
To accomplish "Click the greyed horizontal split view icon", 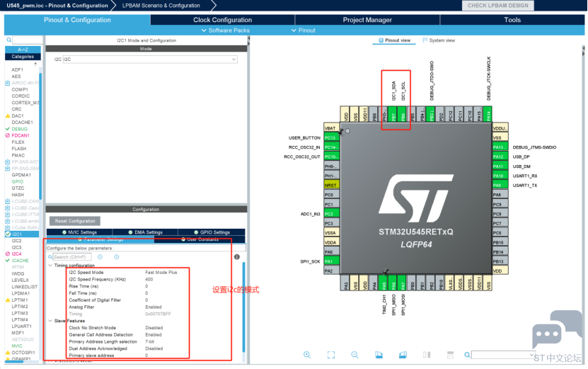I will click(x=450, y=355).
